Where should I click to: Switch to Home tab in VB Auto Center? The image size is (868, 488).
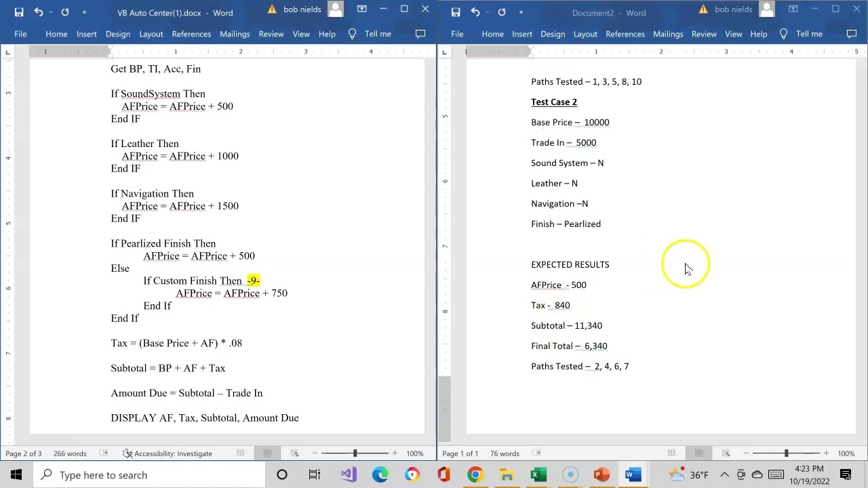pos(56,34)
